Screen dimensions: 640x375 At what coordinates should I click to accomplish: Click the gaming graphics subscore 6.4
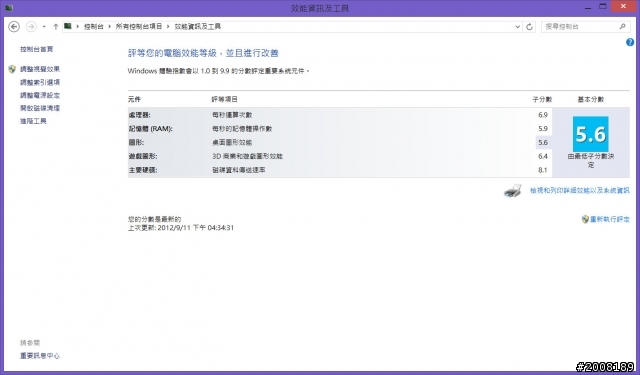543,156
